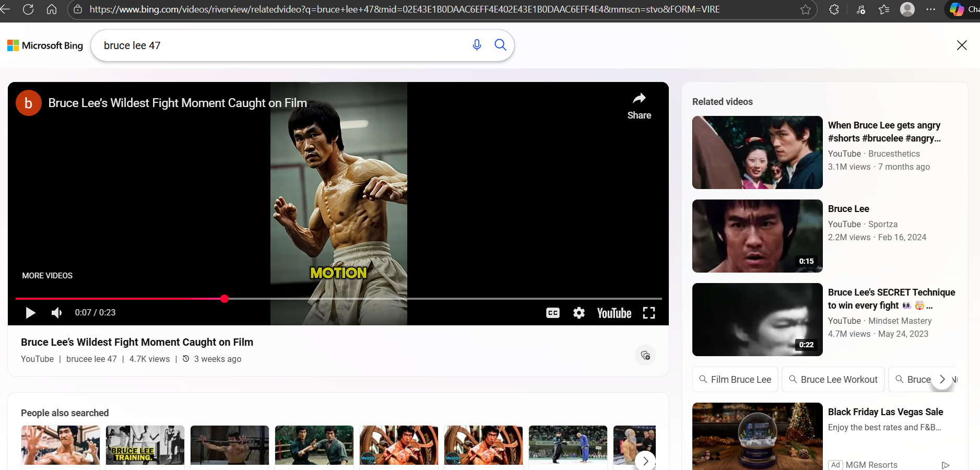Search for Film Bruce Lee suggestion
The image size is (980, 470).
(735, 380)
